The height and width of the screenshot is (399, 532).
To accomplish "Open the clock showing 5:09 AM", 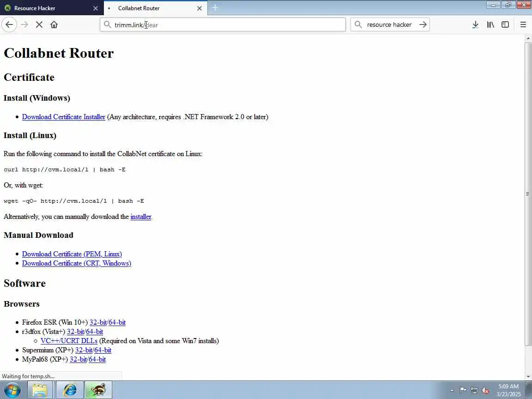I will coord(508,390).
